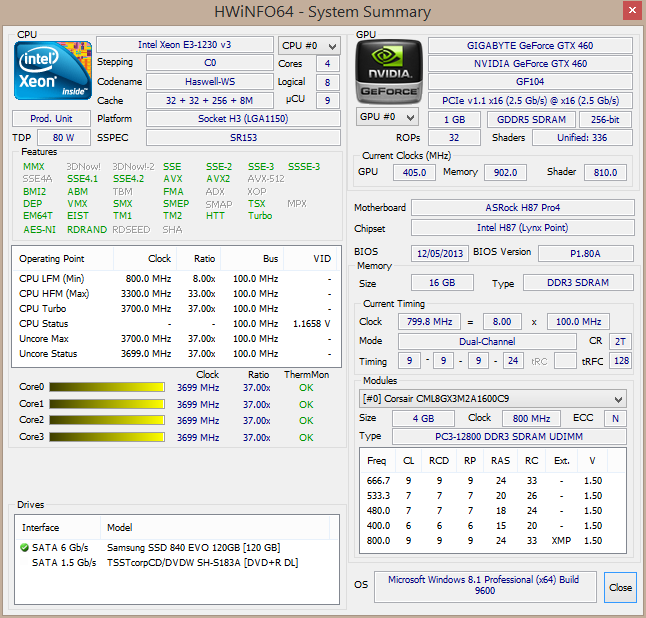Click the tRFC value 128

(621, 360)
